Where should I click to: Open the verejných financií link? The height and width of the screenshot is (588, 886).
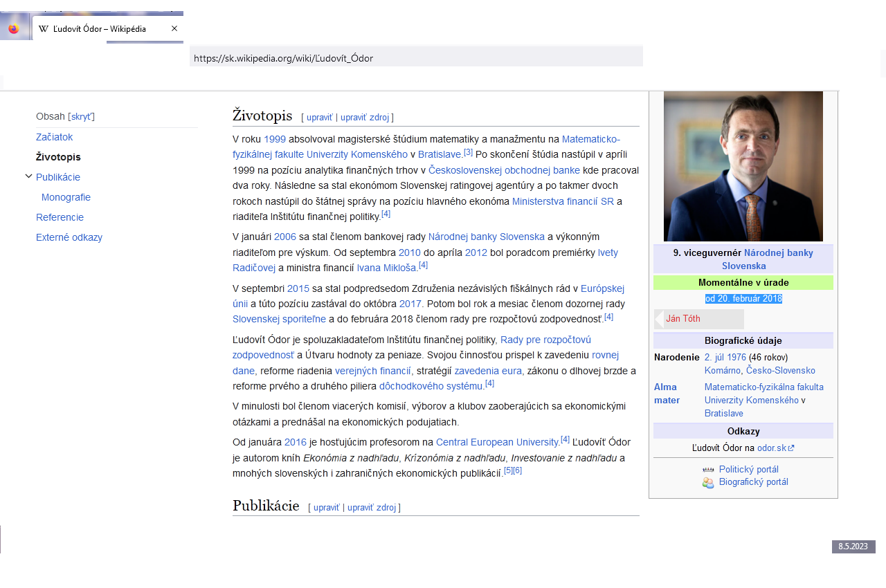coord(374,371)
